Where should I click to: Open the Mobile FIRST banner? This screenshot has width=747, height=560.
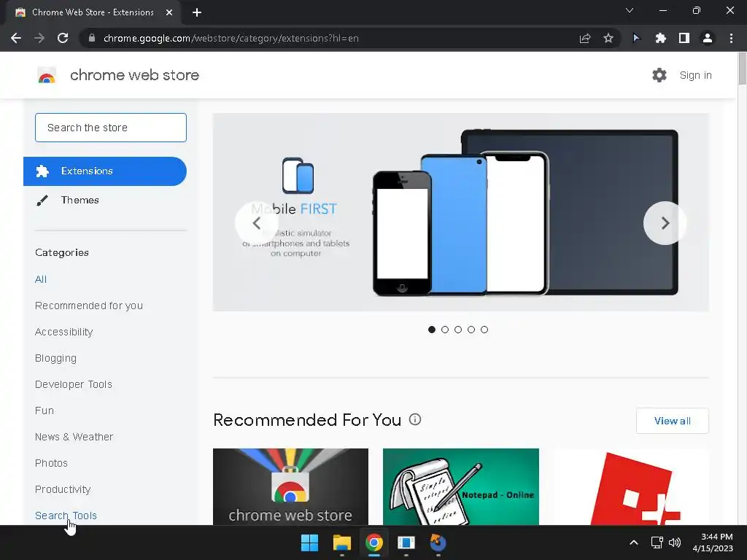(x=461, y=212)
